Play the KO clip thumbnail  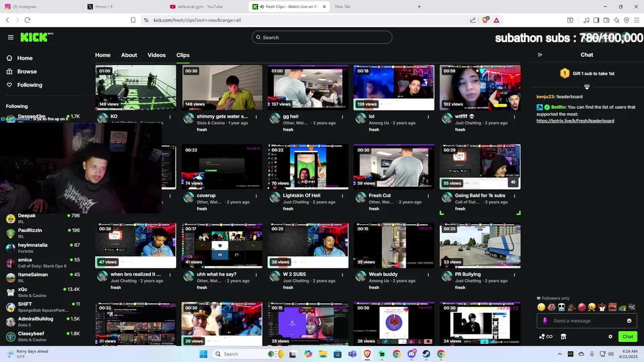pyautogui.click(x=136, y=87)
